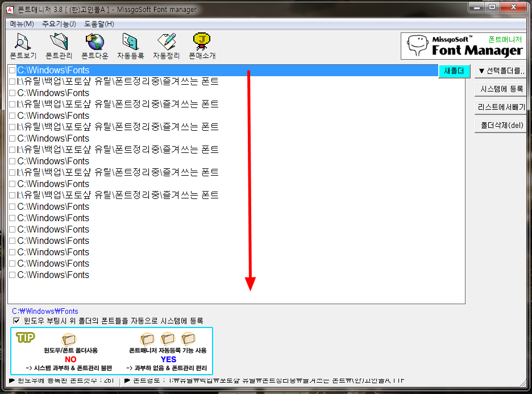532x394 pixels.
Task: Maximize the Font manager window
Action: 492,7
